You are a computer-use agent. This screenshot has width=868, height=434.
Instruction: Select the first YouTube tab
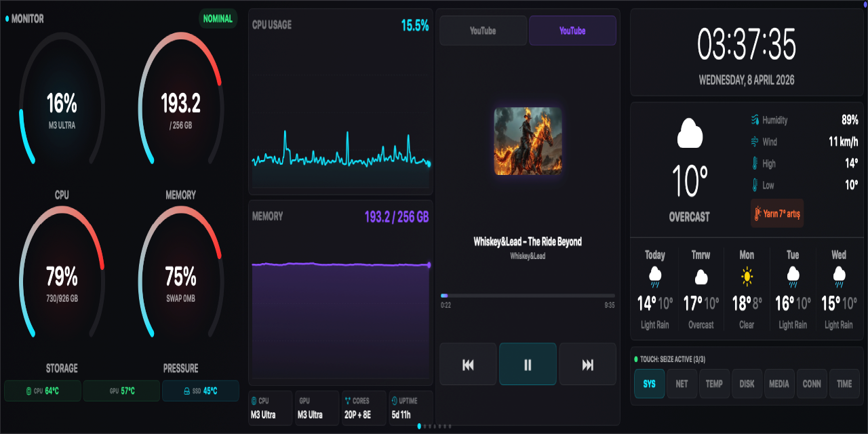click(x=483, y=31)
